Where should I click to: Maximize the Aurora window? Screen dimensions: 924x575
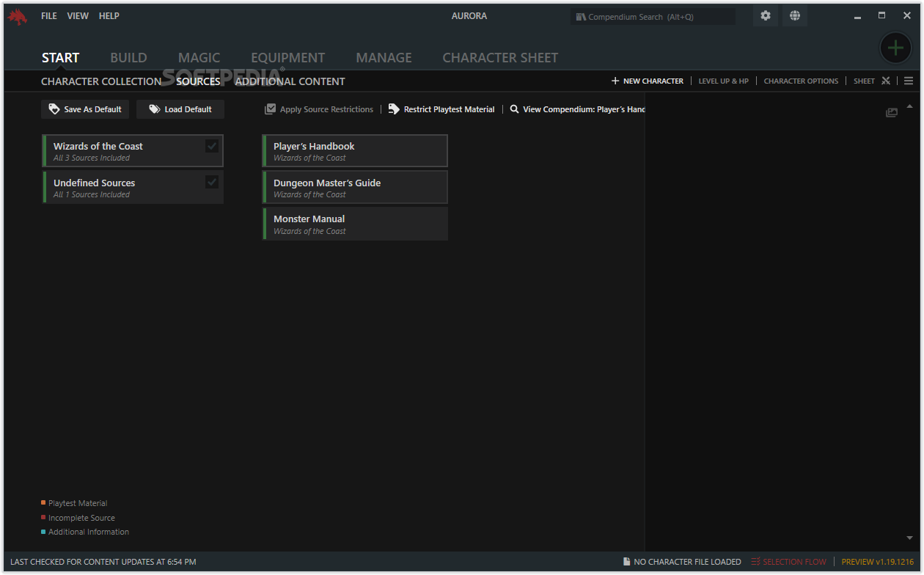pos(881,15)
